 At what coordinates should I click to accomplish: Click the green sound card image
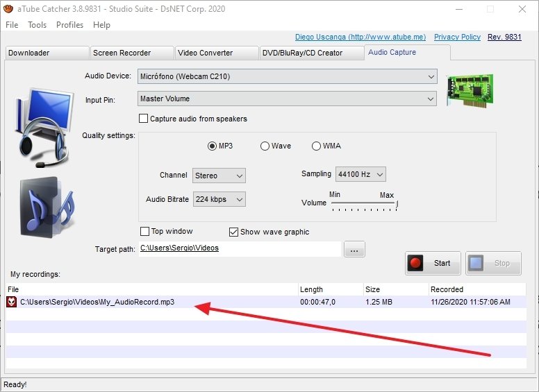click(x=470, y=90)
